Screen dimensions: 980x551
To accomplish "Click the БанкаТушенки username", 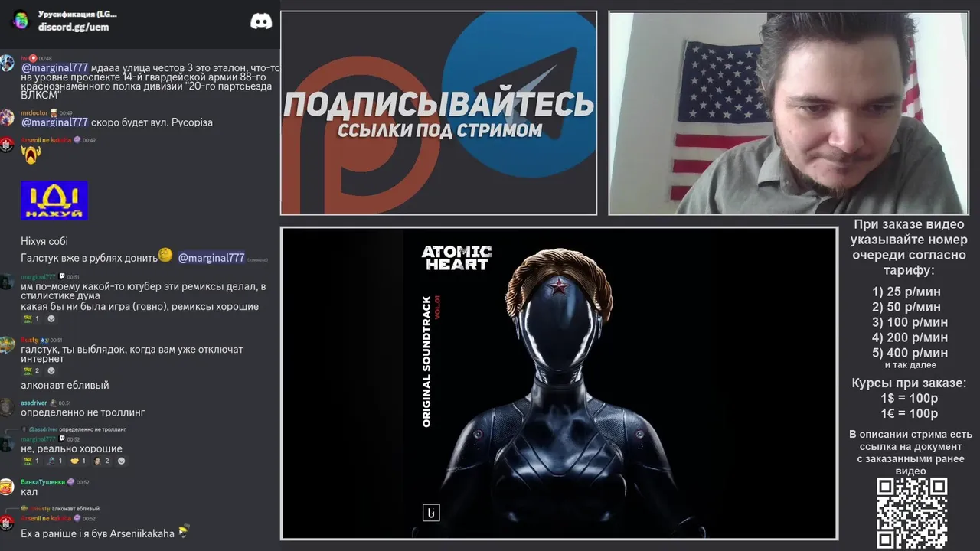I will point(43,482).
